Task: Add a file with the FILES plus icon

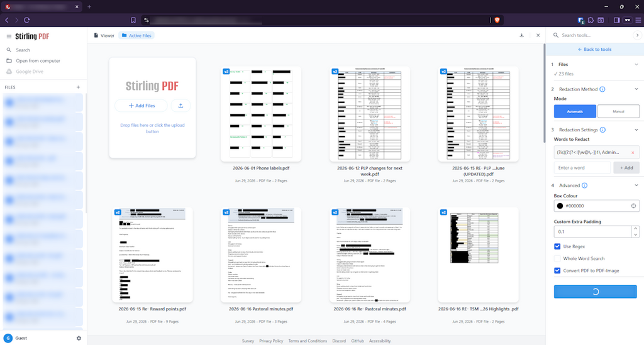Action: 78,87
